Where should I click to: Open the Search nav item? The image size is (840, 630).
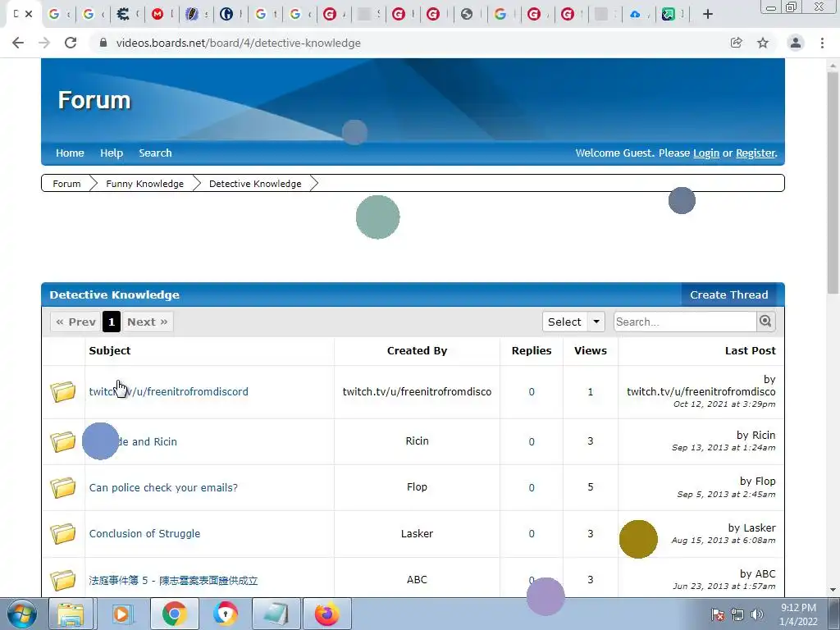(155, 153)
